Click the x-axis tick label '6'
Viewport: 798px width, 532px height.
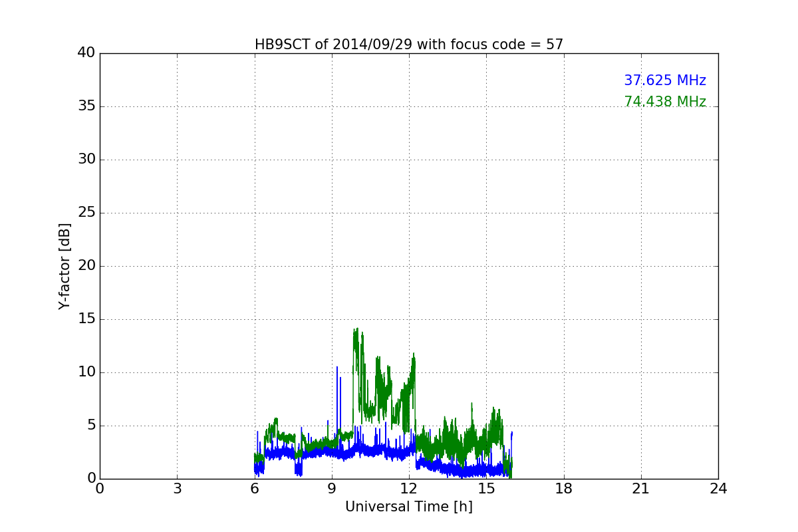click(255, 489)
